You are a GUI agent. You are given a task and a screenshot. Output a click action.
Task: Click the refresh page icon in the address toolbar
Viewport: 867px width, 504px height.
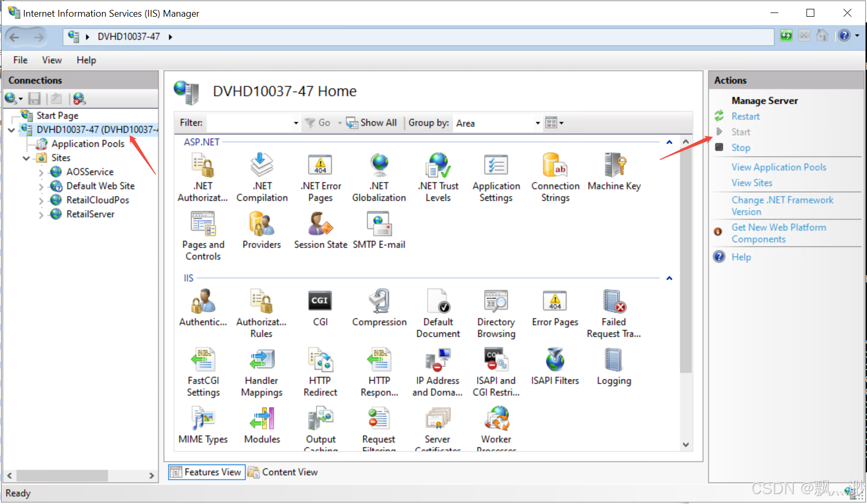(786, 36)
